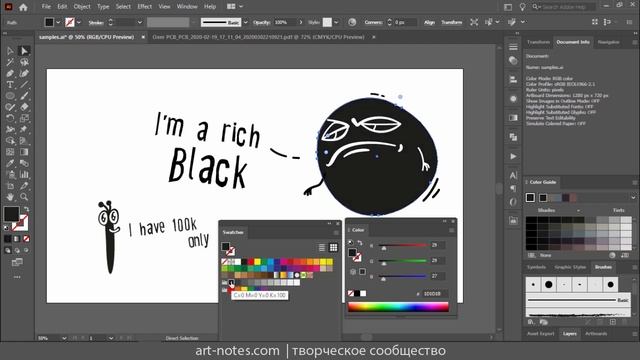Toggle Change Screen Mode button
This screenshot has height=360, width=640.
tap(17, 262)
